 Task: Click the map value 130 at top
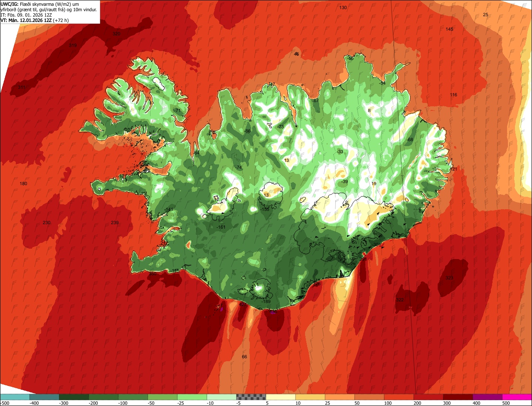(x=343, y=8)
